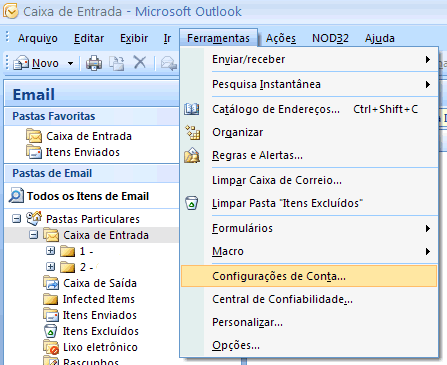
Task: Click the Itens Enviados icon in folder tree
Action: [51, 315]
